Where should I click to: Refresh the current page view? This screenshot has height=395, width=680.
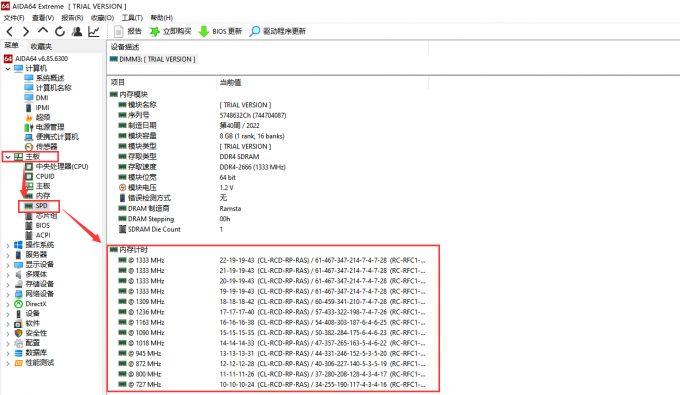click(60, 31)
